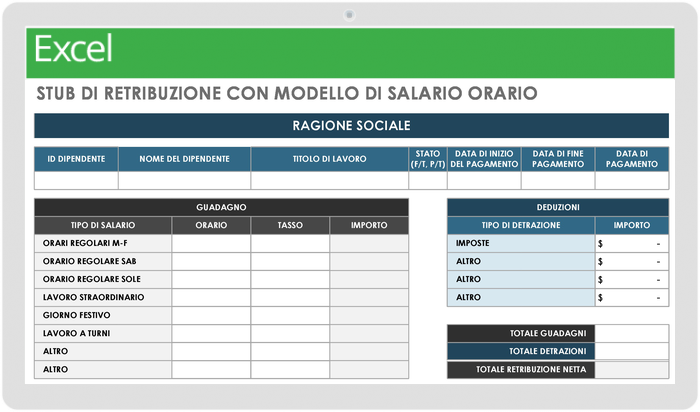Click the TASSO cell for GIORNO FESTIVO
The width and height of the screenshot is (700, 412).
point(290,315)
